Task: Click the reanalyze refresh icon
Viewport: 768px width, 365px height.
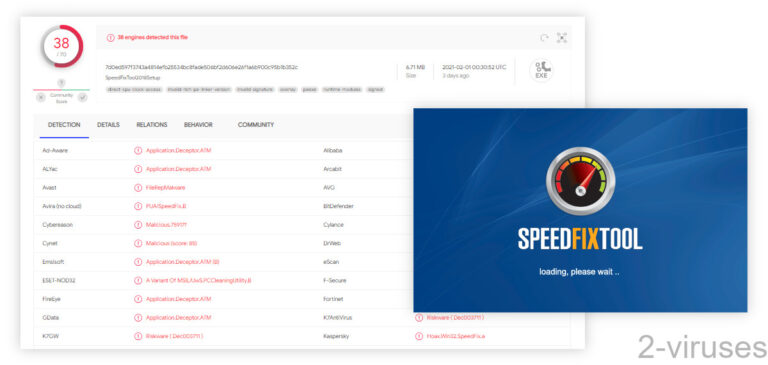Action: tap(544, 38)
